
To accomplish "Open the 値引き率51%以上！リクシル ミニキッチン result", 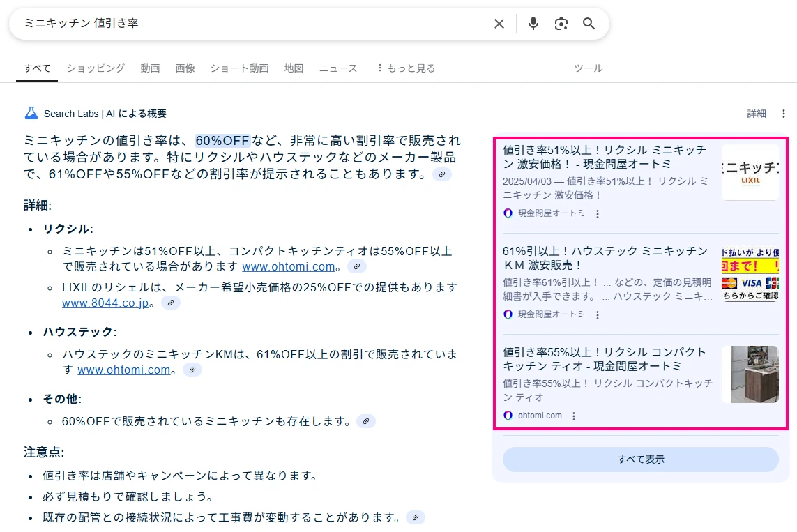I will (605, 157).
